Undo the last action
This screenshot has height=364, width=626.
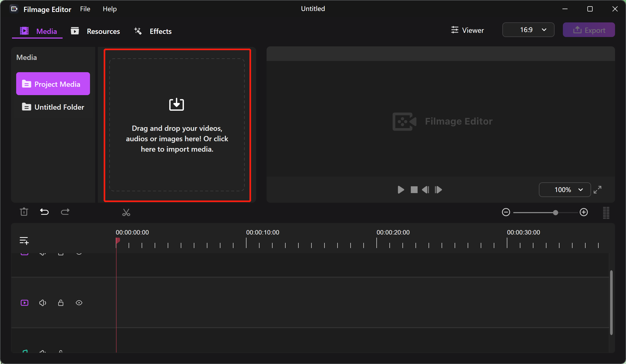44,212
